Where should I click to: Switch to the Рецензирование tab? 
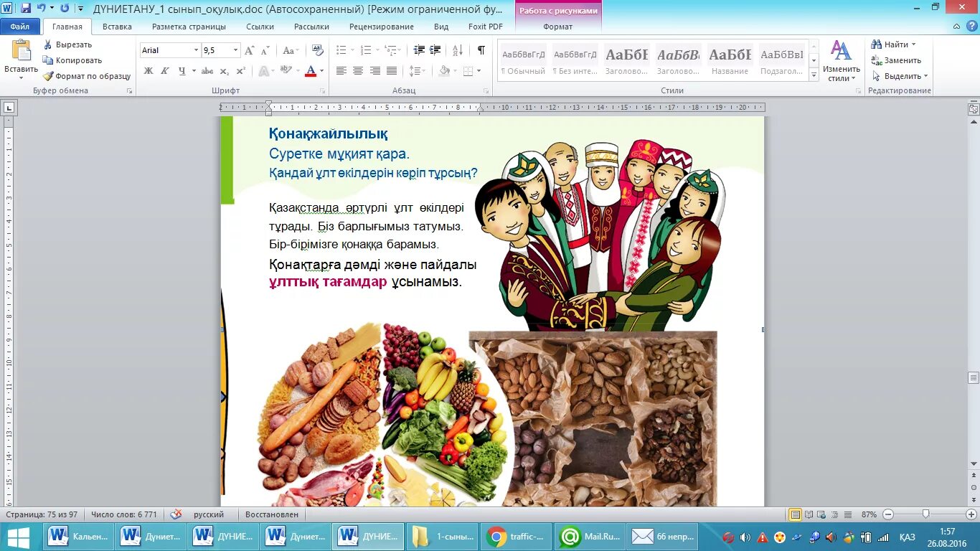tap(381, 27)
